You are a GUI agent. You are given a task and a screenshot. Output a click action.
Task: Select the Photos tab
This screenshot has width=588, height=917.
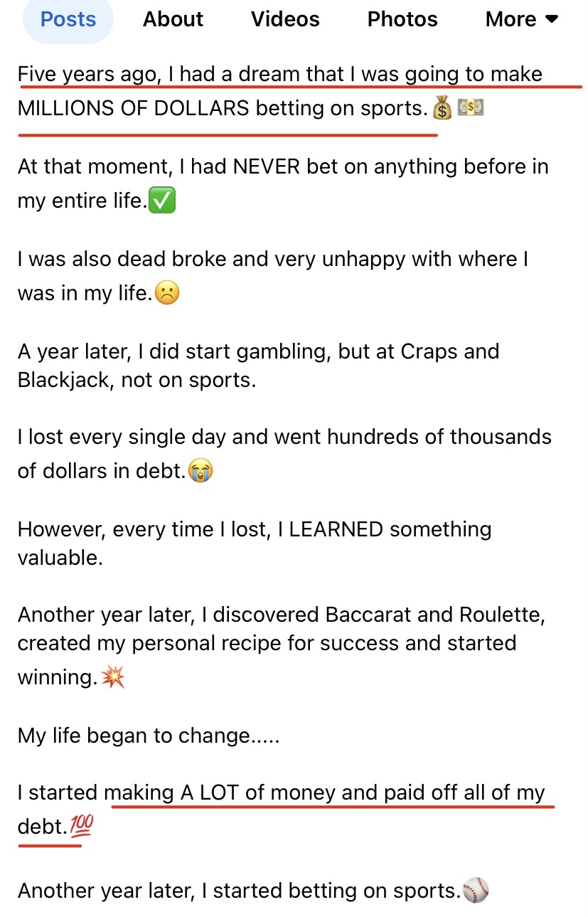[402, 19]
